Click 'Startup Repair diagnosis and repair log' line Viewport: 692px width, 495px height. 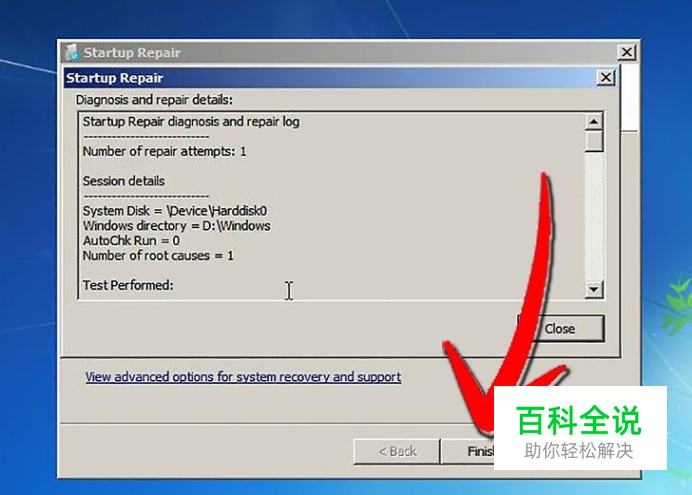(191, 122)
